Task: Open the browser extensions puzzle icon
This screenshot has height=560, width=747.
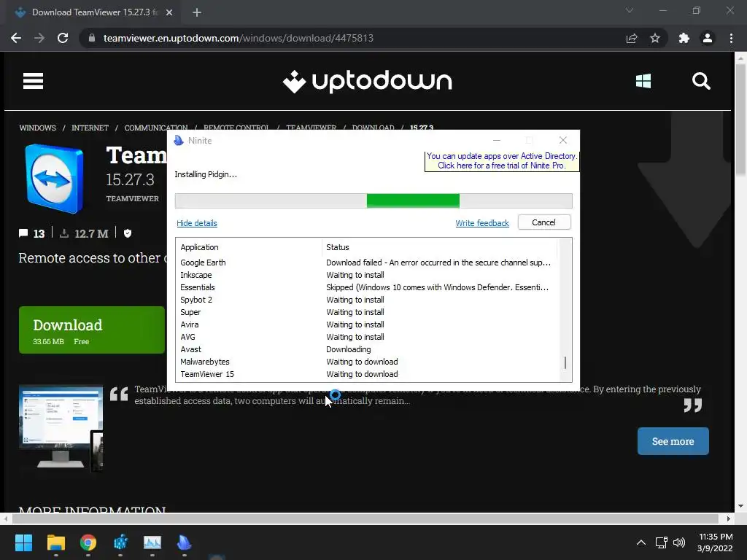Action: (x=684, y=38)
